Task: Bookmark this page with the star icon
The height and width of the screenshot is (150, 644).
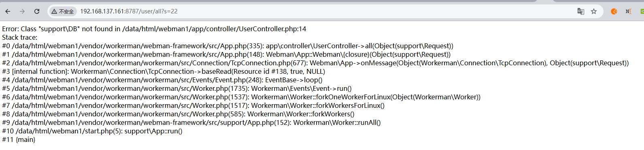Action: pyautogui.click(x=594, y=11)
